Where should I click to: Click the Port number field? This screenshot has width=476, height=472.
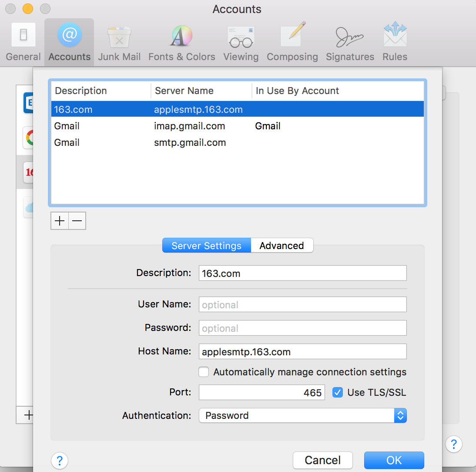(261, 392)
